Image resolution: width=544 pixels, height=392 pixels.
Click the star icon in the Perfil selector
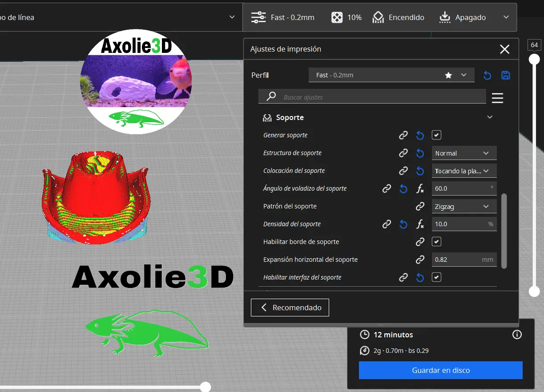[448, 75]
